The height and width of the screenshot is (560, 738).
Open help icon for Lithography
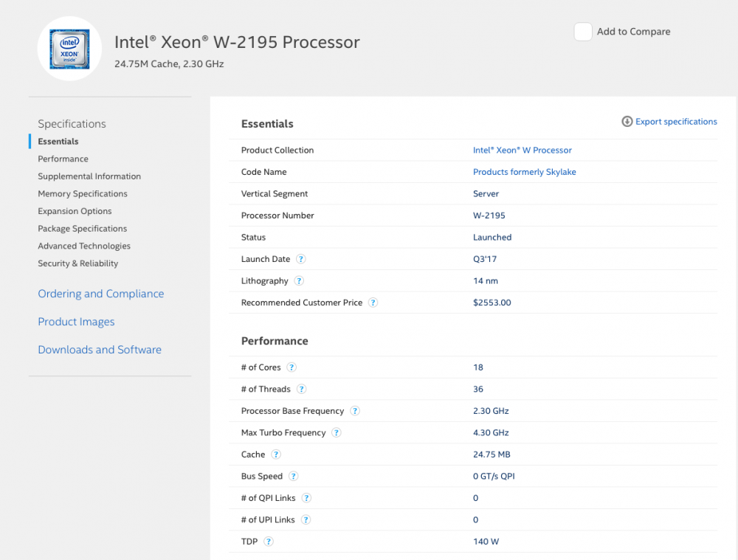pyautogui.click(x=299, y=280)
